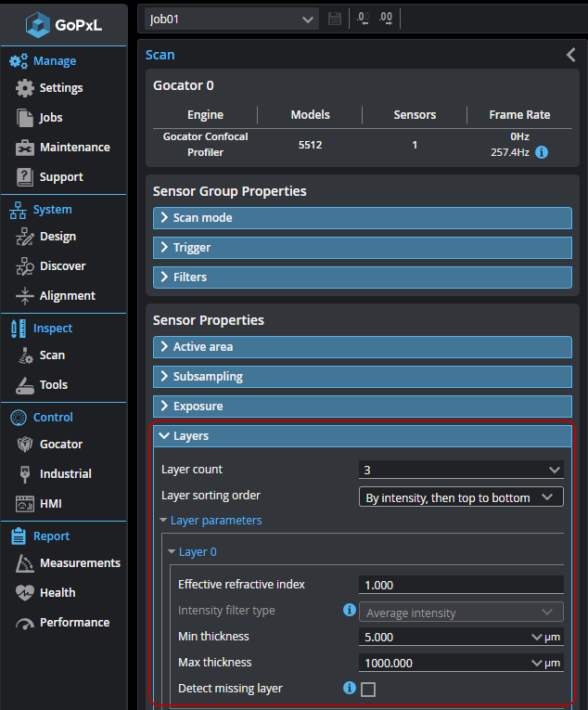Open the Maintenance page
The image size is (588, 710).
[73, 148]
